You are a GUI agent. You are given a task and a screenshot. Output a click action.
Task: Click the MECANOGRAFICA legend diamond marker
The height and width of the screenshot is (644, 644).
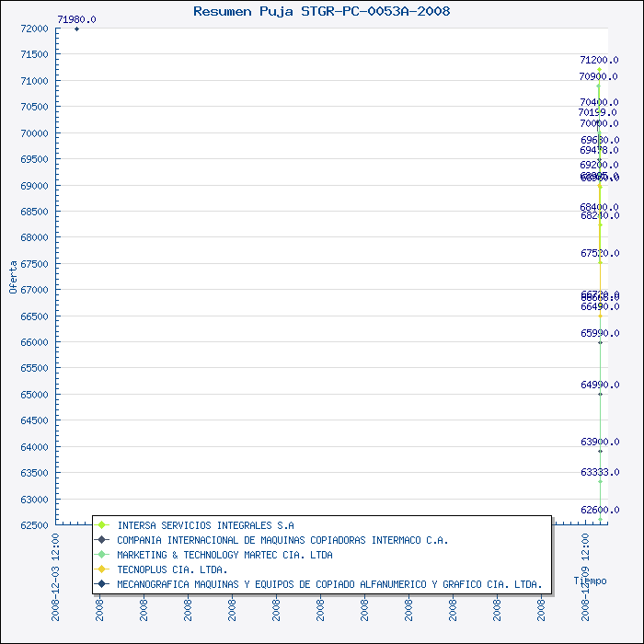click(101, 583)
